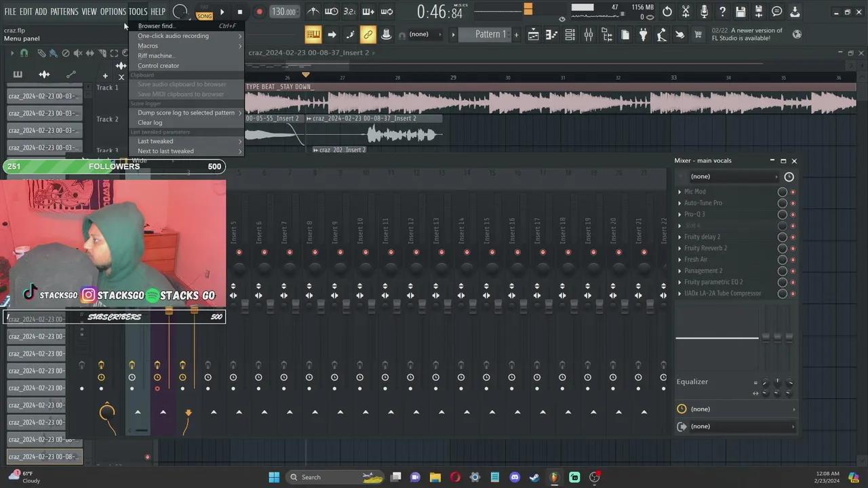Open the Pattern 1 selector
Viewport: 868px width, 488px height.
click(487, 35)
